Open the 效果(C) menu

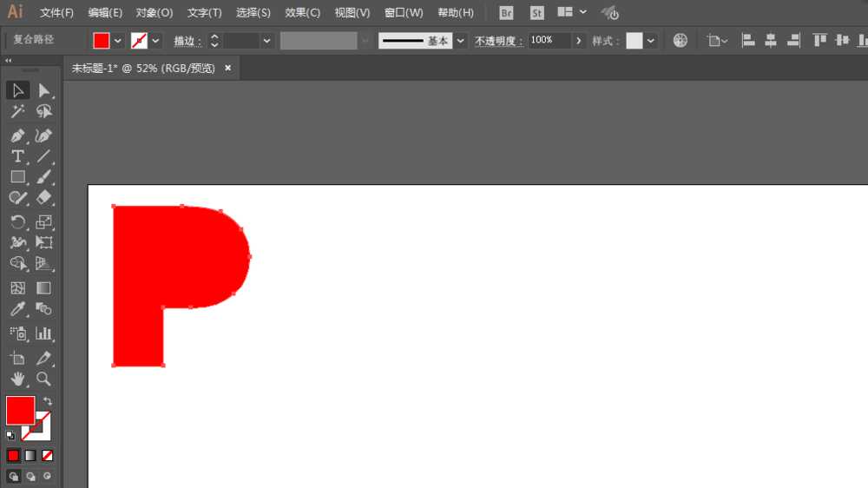click(302, 13)
